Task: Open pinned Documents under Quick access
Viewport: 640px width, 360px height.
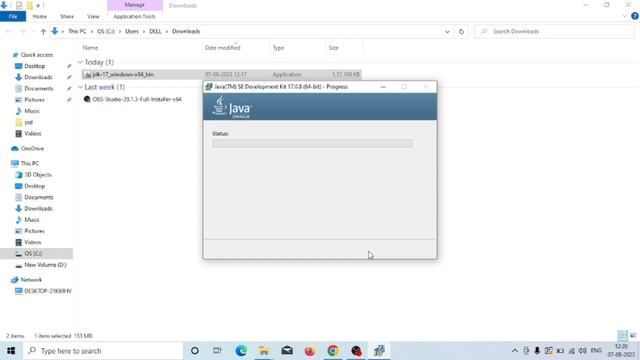Action: pyautogui.click(x=38, y=88)
